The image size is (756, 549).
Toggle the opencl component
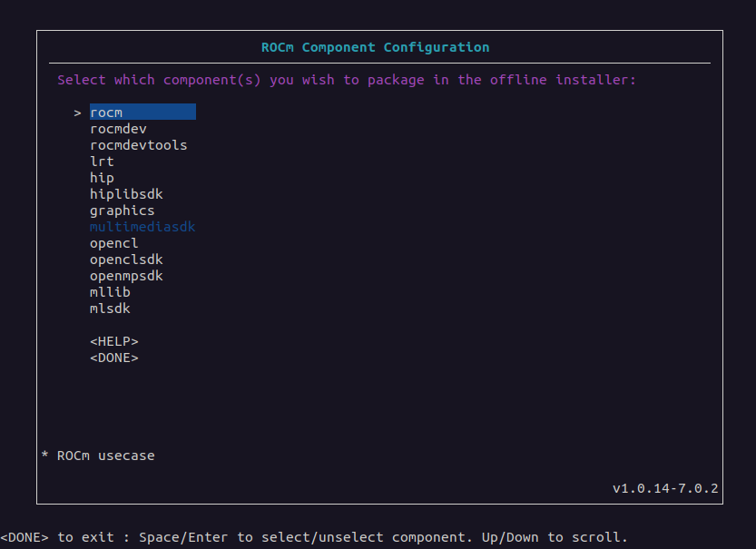point(113,243)
